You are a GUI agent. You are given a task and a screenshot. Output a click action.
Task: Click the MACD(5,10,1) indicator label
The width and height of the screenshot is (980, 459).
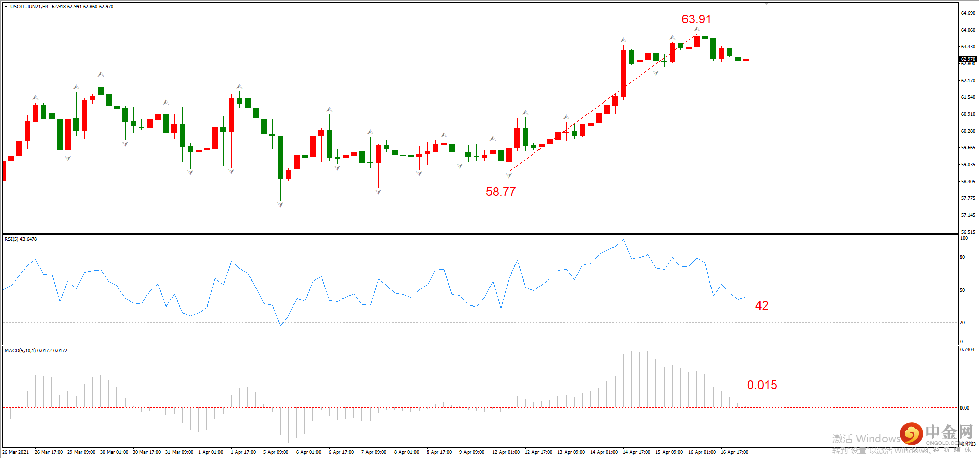click(x=36, y=351)
